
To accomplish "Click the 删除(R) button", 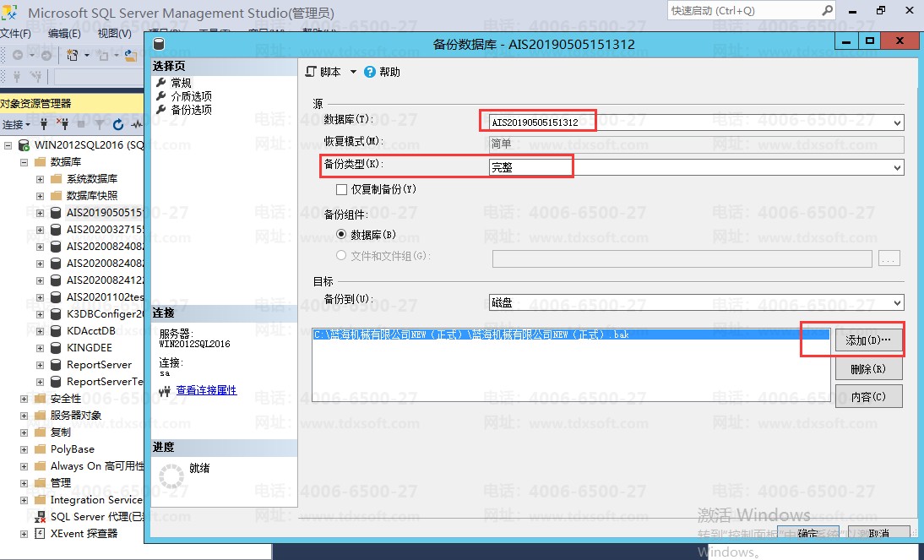I will pos(868,369).
